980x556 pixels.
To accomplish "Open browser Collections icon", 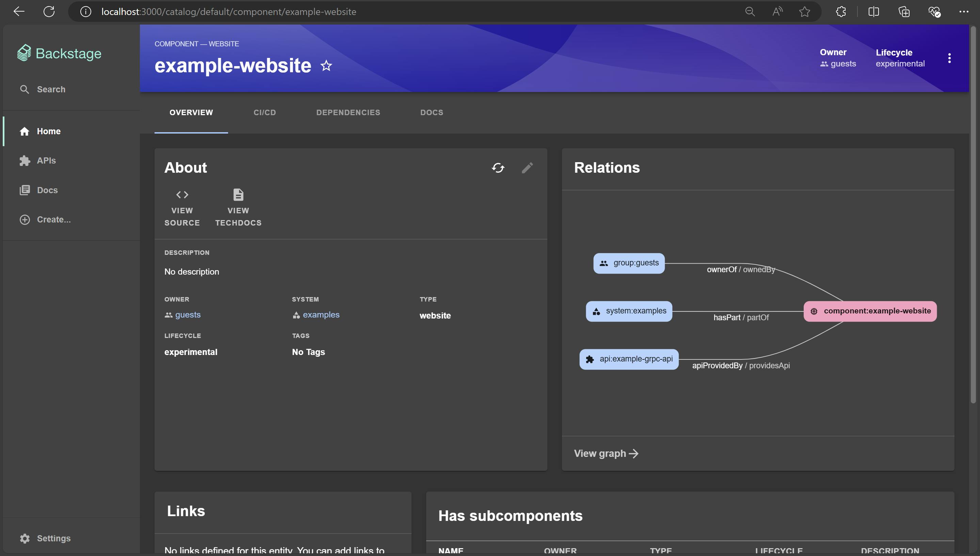I will (x=904, y=12).
